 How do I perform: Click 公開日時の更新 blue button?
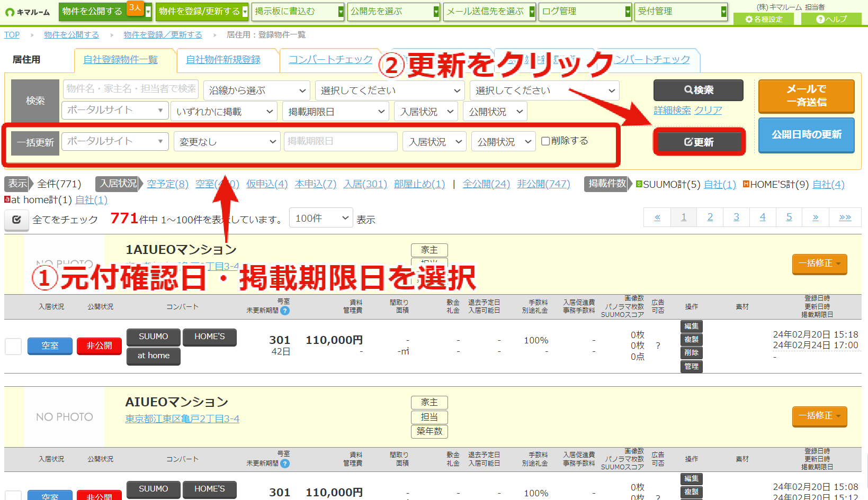click(x=806, y=134)
